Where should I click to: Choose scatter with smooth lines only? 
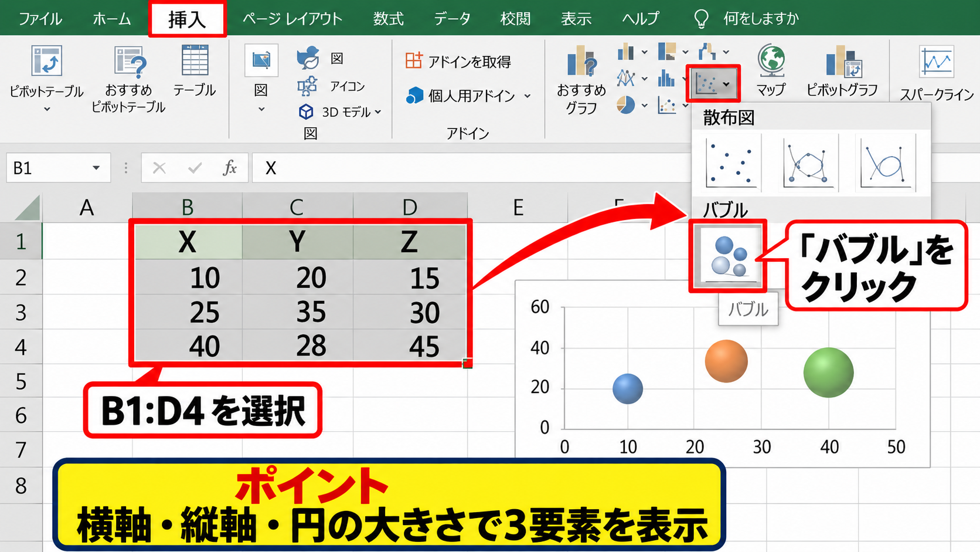tap(886, 163)
